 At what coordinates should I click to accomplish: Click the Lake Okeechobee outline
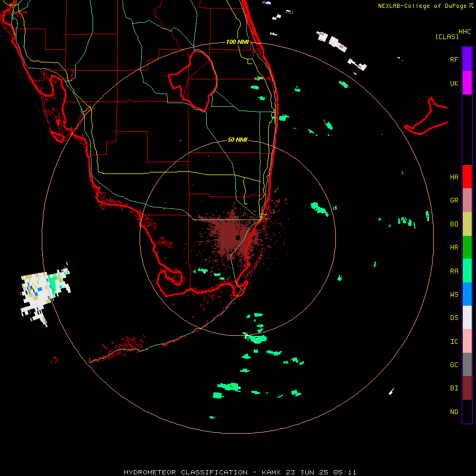click(193, 80)
